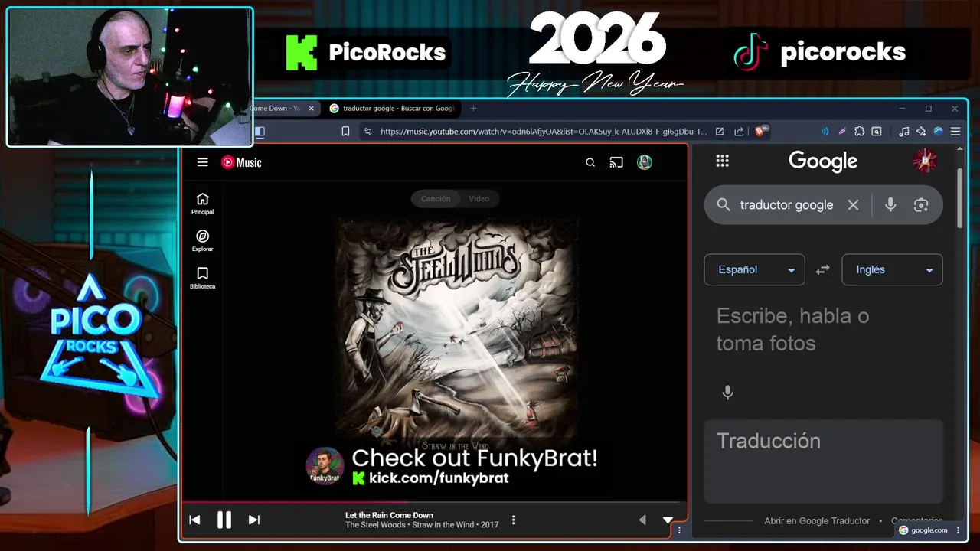Screen dimensions: 980x551
Task: Click the blue sound waves toolbar icon
Action: [x=825, y=132]
